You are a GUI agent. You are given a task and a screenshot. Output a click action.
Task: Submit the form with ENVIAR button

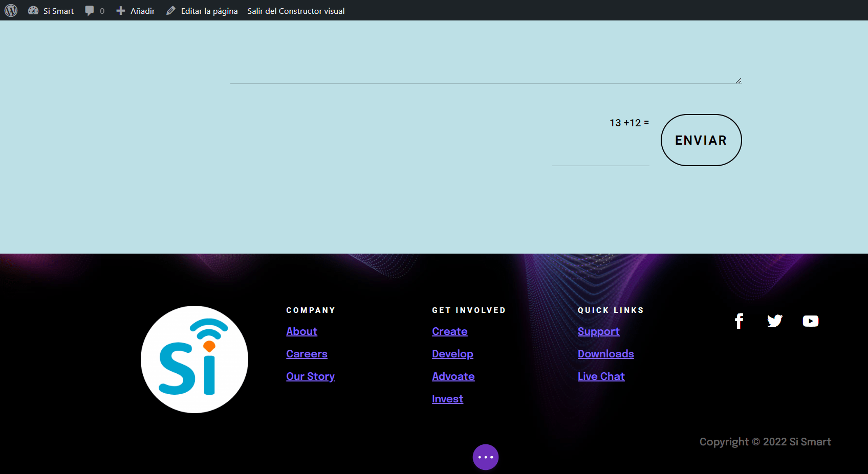tap(701, 140)
